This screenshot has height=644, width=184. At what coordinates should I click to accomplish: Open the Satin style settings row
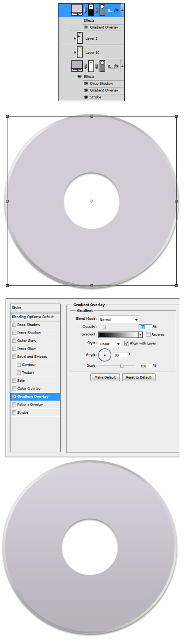point(35,381)
